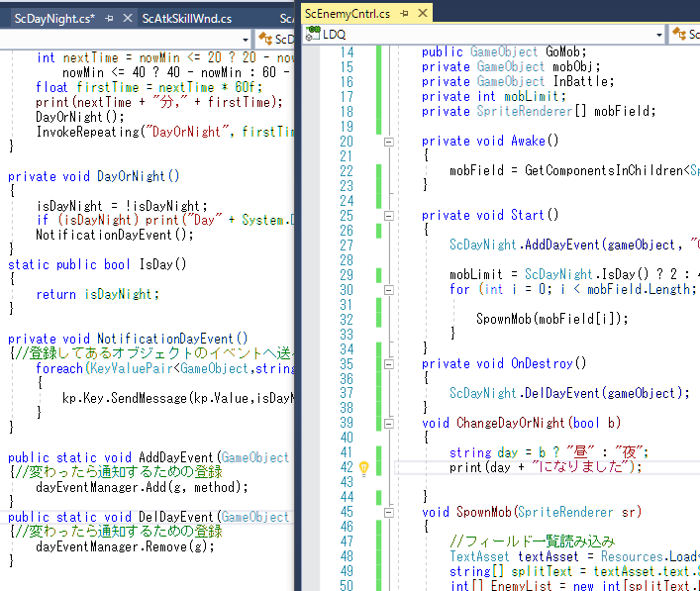The width and height of the screenshot is (700, 591).
Task: Click InvokeRepeating("DayOrNight" line
Action: click(x=164, y=132)
